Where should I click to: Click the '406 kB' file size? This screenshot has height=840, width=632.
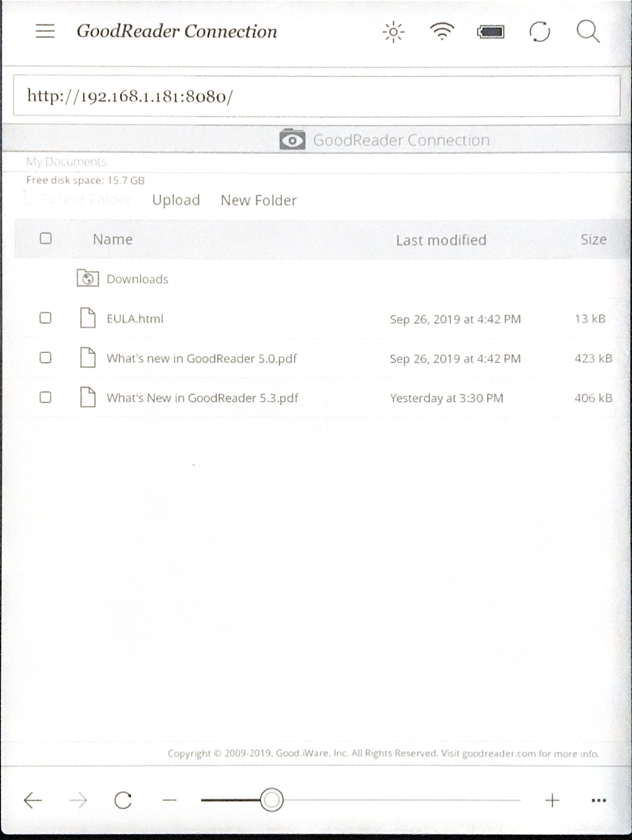(594, 398)
